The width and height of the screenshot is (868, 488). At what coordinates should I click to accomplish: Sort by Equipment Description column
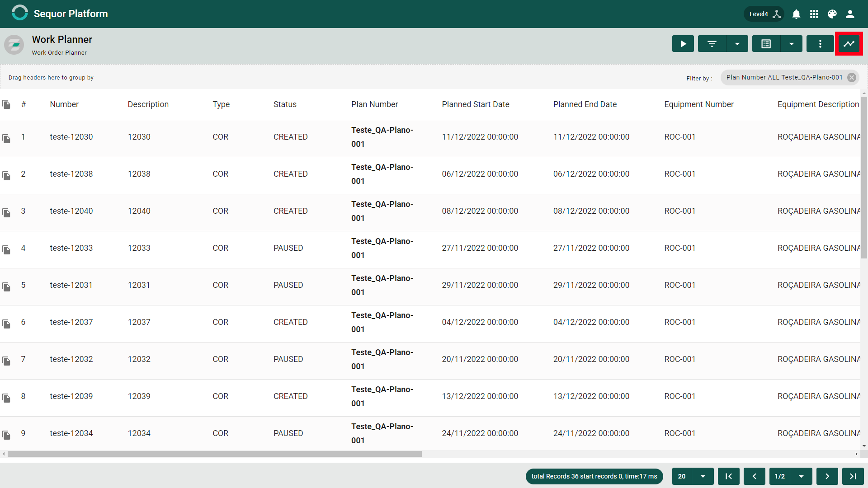point(818,104)
